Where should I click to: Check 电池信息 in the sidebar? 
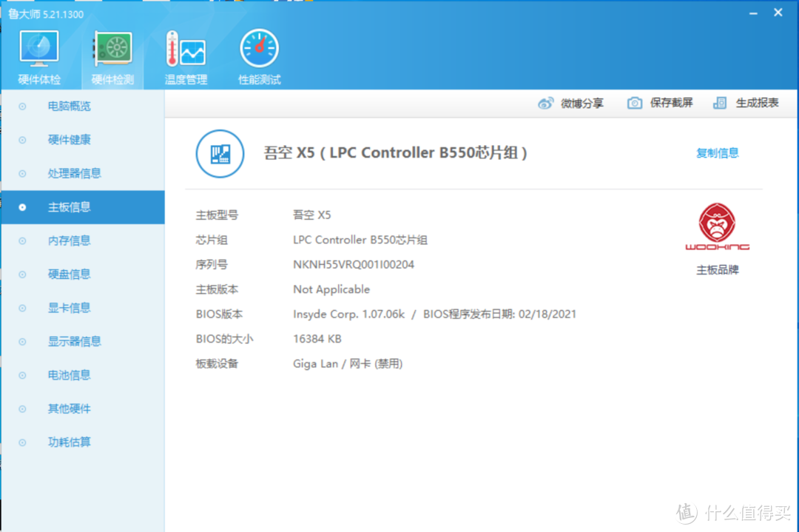[70, 375]
